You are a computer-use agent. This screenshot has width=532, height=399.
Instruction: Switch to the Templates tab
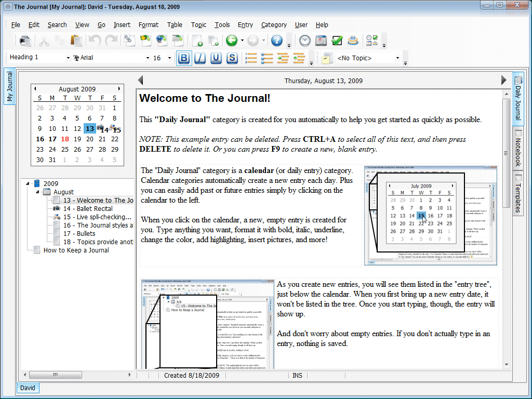518,193
